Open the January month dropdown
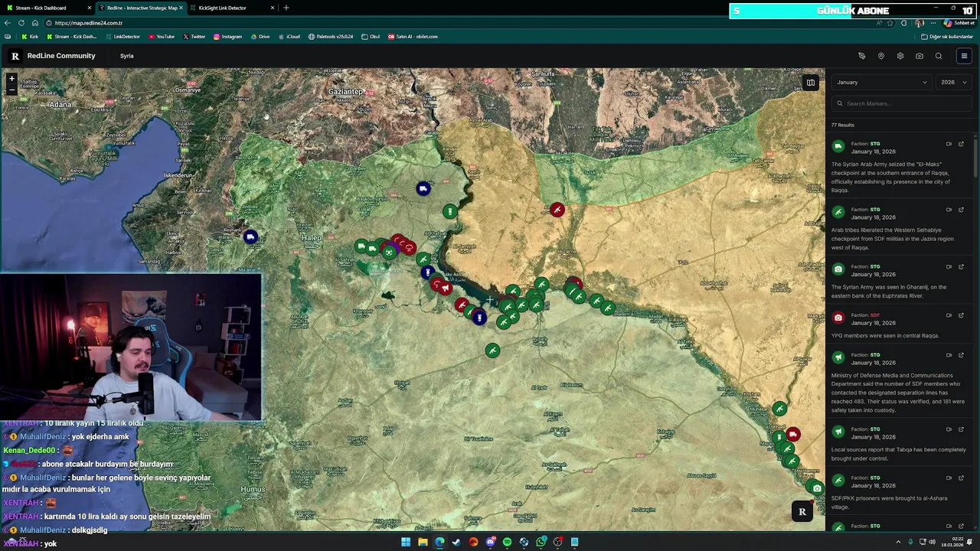The height and width of the screenshot is (551, 980). [x=881, y=82]
